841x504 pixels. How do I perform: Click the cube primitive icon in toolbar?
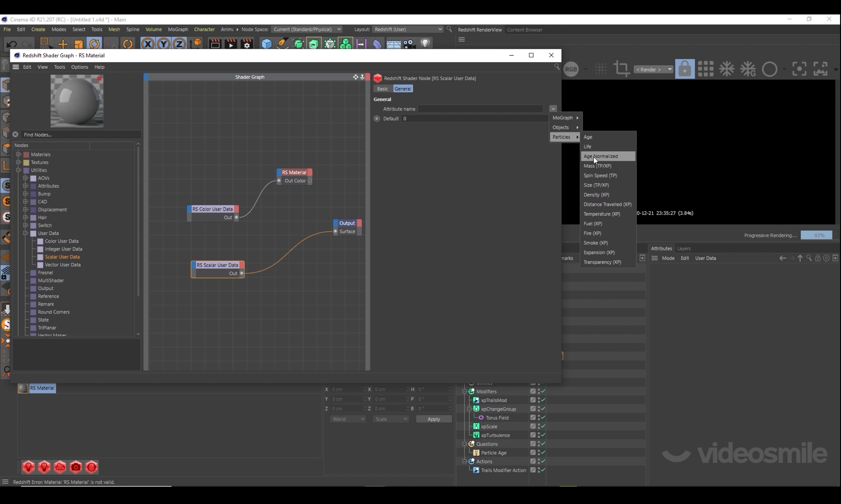pyautogui.click(x=266, y=44)
